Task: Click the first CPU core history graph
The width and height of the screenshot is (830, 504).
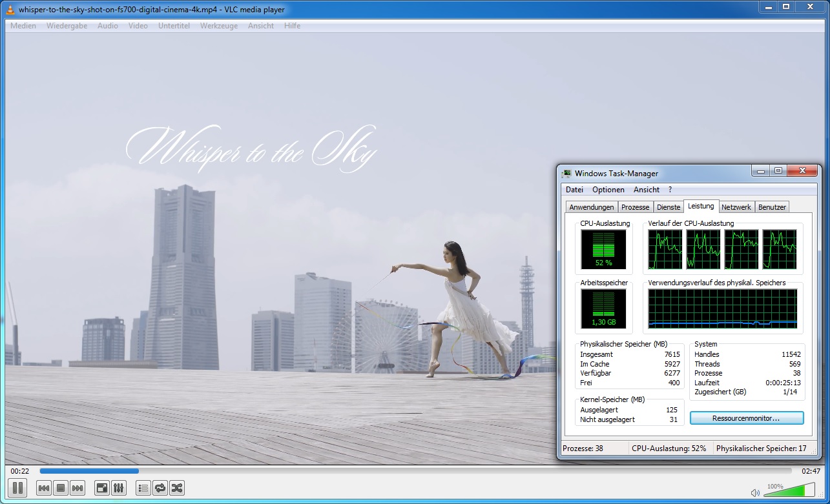Action: (x=665, y=249)
